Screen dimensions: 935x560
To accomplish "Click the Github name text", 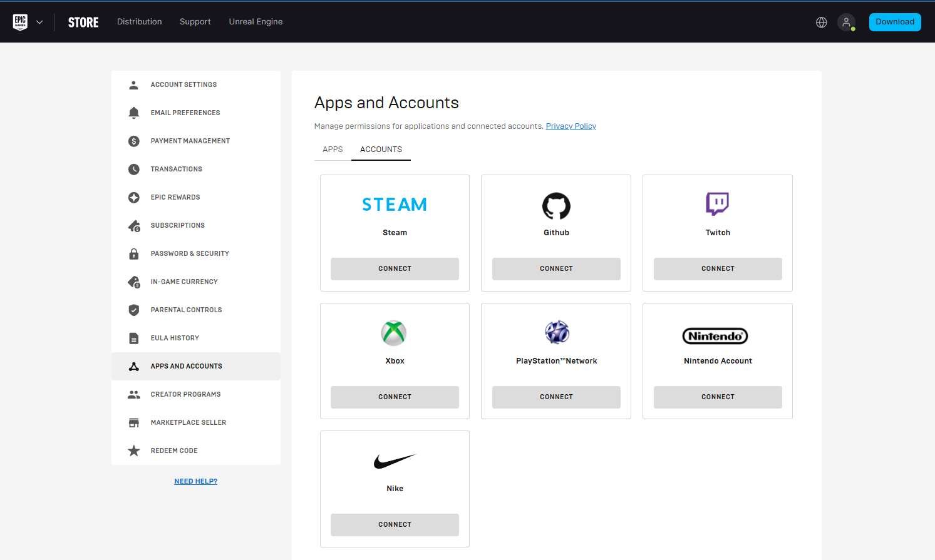I will click(x=556, y=233).
